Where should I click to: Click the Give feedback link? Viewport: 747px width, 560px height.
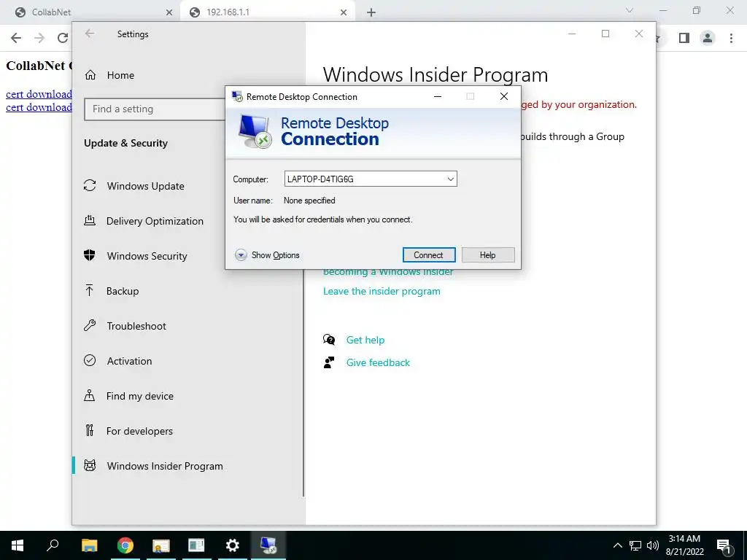(378, 363)
